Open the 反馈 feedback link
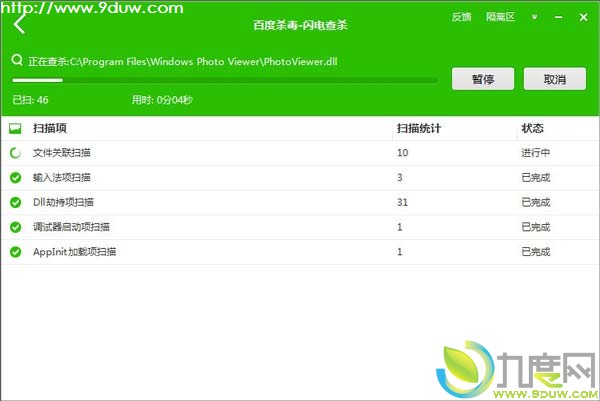 [x=461, y=17]
